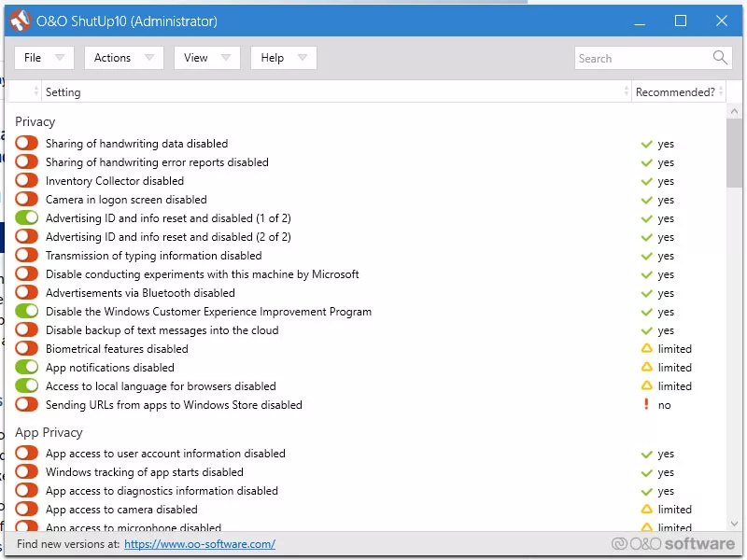747x560 pixels.
Task: Click green check icon for Advertisements via Bluetooth disabled
Action: coord(646,293)
